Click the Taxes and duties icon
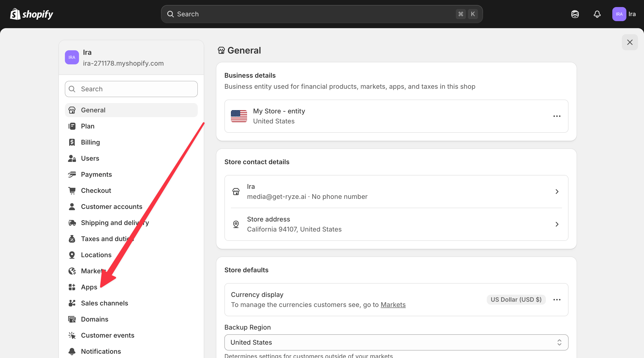644x358 pixels. coord(72,239)
